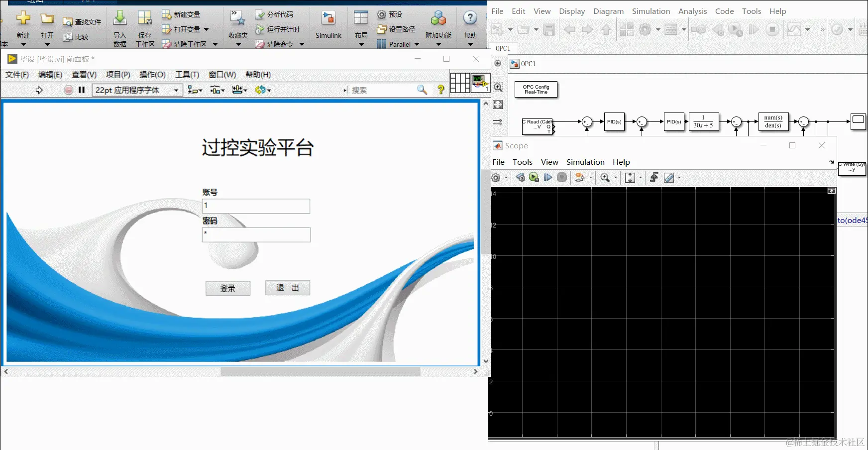868x450 pixels.
Task: Expand the 清除工作区 (Clear Workspace) dropdown arrow
Action: tap(215, 44)
